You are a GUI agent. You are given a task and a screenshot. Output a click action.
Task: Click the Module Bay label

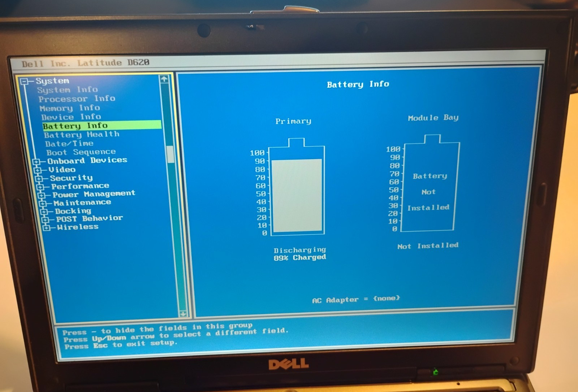pyautogui.click(x=433, y=118)
